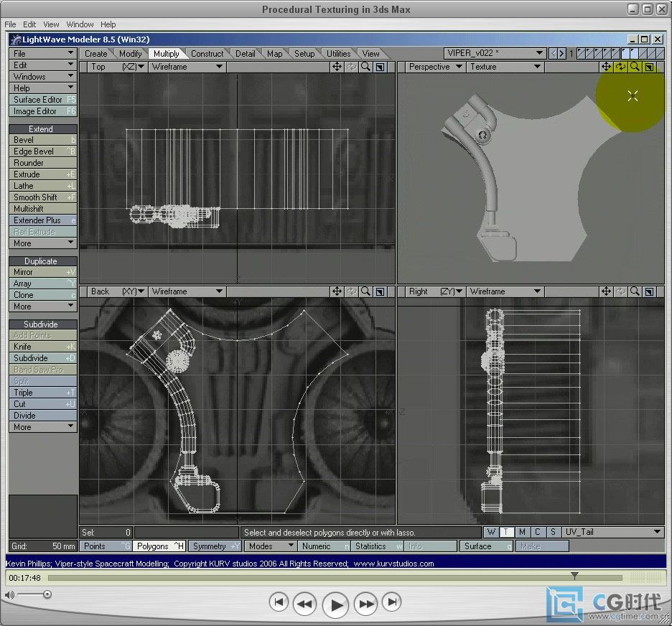
Task: Switch to the Map tab
Action: point(275,54)
